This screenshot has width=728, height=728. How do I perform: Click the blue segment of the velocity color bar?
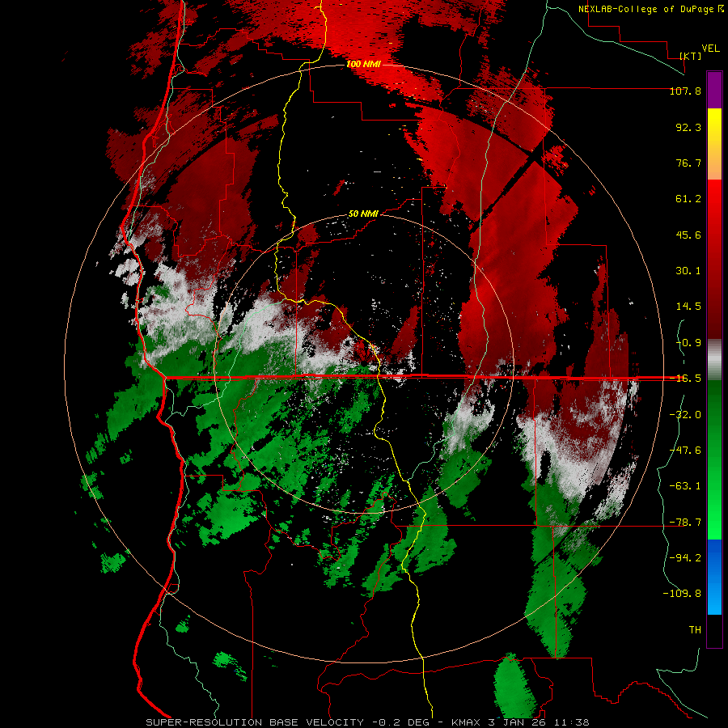tap(714, 577)
